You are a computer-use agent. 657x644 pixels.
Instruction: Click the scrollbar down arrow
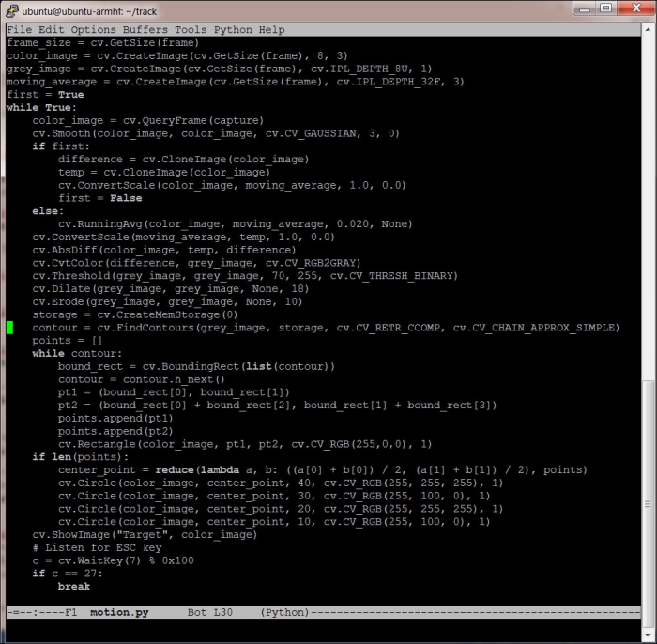(648, 632)
